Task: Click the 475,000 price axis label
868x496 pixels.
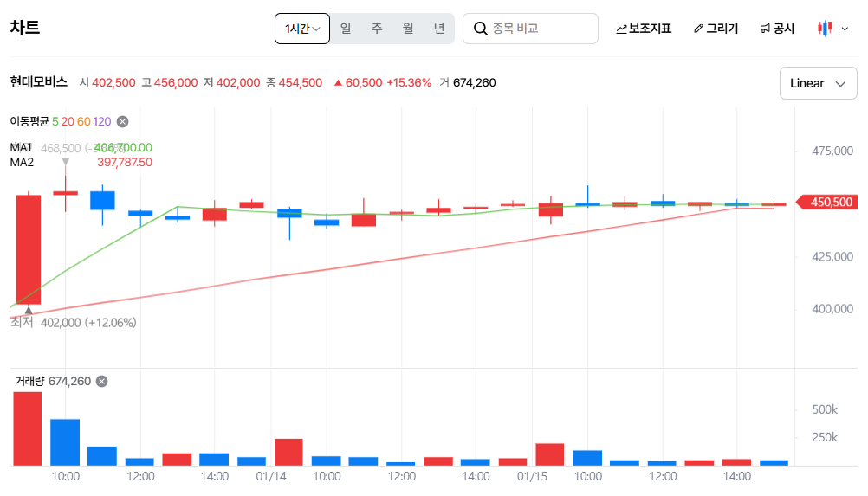Action: coord(832,151)
